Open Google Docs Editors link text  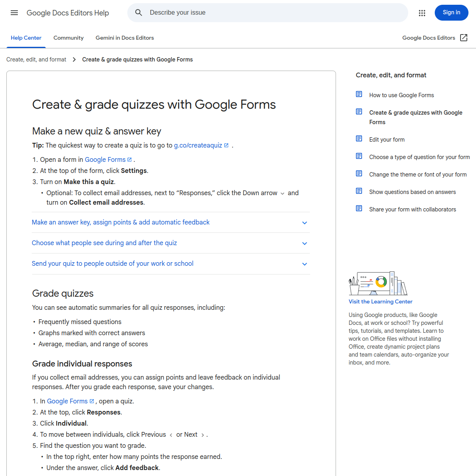428,38
